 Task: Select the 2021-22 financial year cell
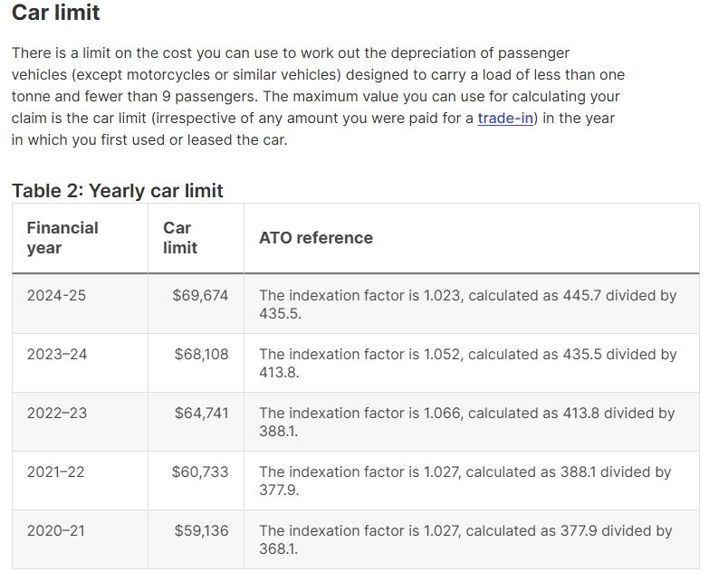57,471
